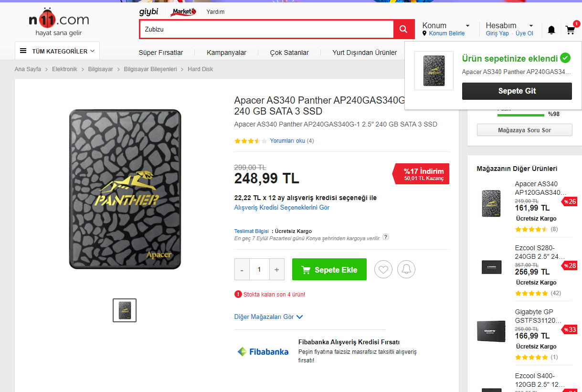Open the notifications bell in header
This screenshot has width=582, height=392.
[551, 30]
